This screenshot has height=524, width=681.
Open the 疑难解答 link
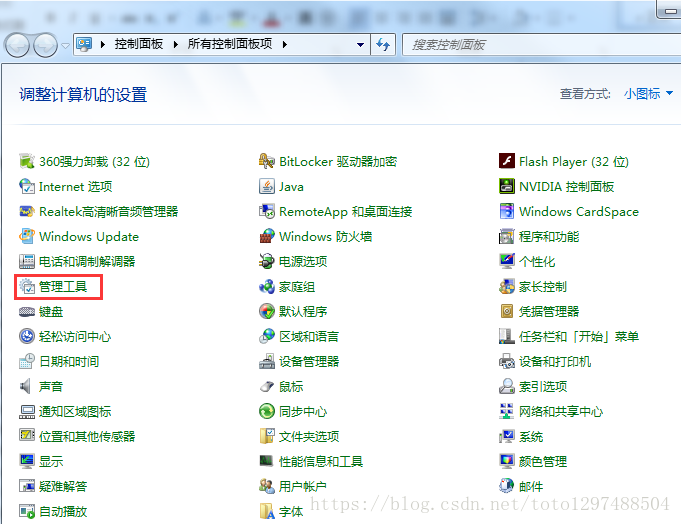63,487
